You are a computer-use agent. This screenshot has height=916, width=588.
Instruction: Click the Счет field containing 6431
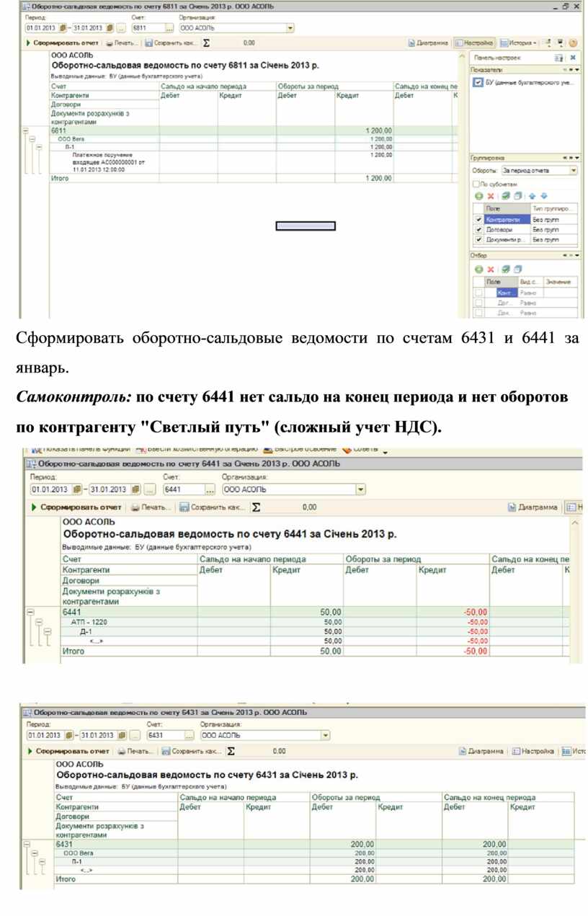point(165,736)
